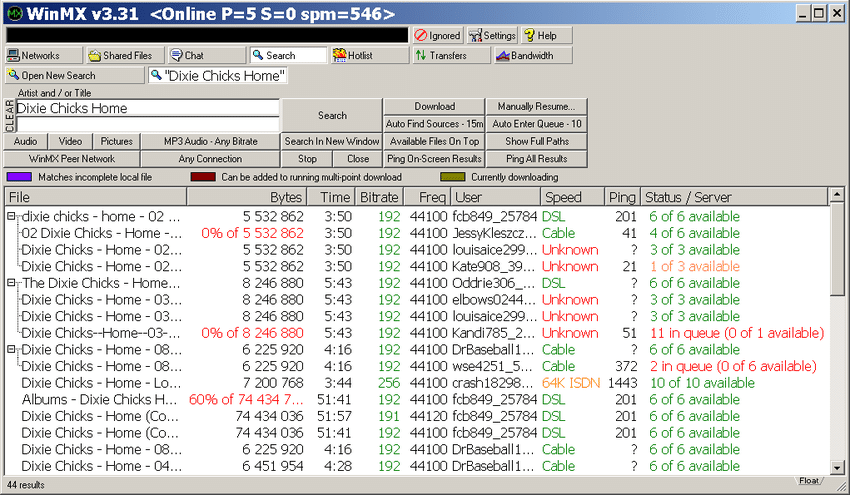
Task: Sort results by Ping column header
Action: [622, 197]
